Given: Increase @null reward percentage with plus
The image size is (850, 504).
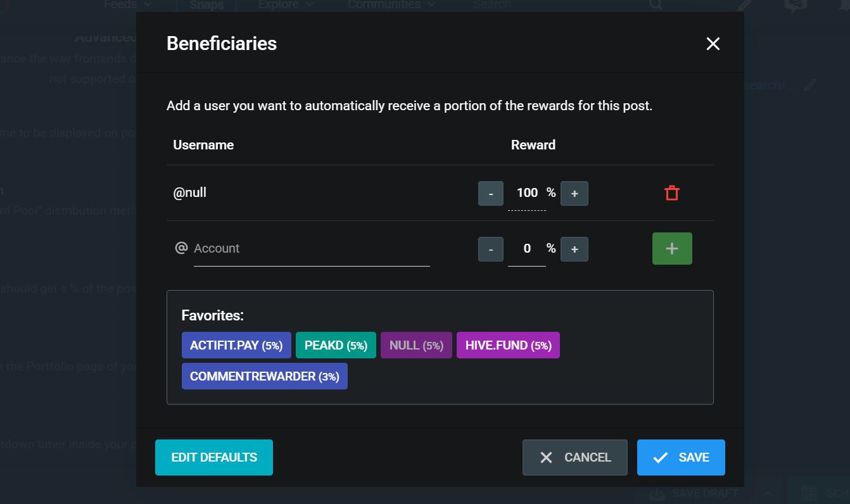Looking at the screenshot, I should pyautogui.click(x=574, y=194).
